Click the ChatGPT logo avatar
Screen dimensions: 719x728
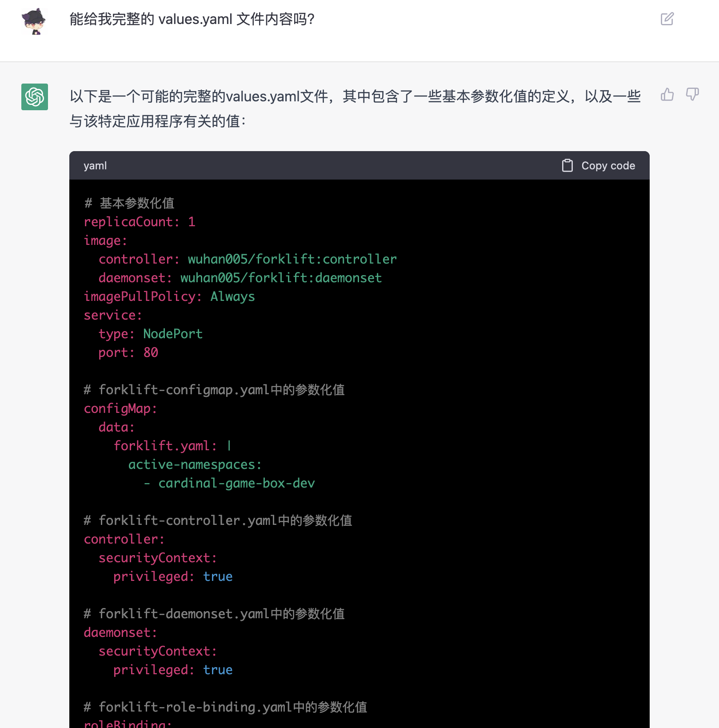[35, 97]
